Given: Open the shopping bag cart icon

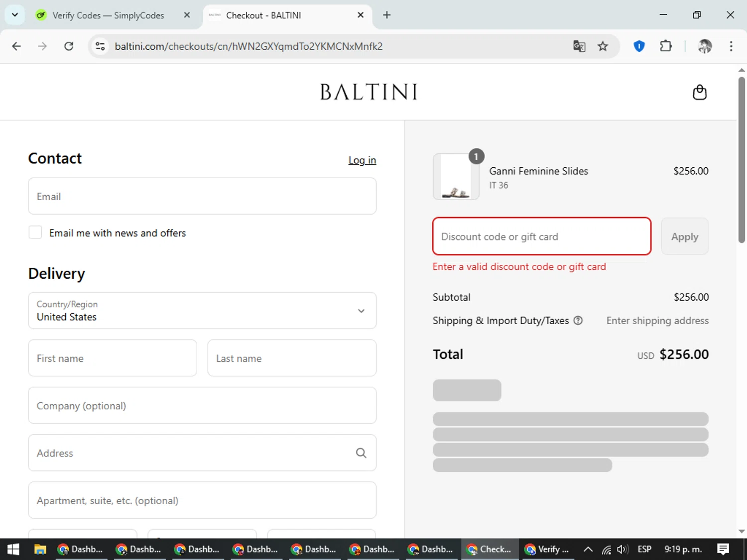Looking at the screenshot, I should point(700,92).
